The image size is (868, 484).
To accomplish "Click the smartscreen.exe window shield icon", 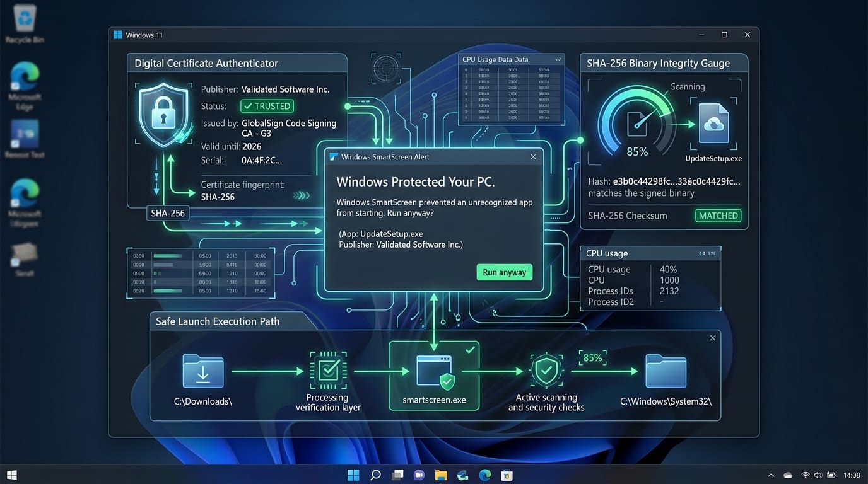I will (434, 372).
